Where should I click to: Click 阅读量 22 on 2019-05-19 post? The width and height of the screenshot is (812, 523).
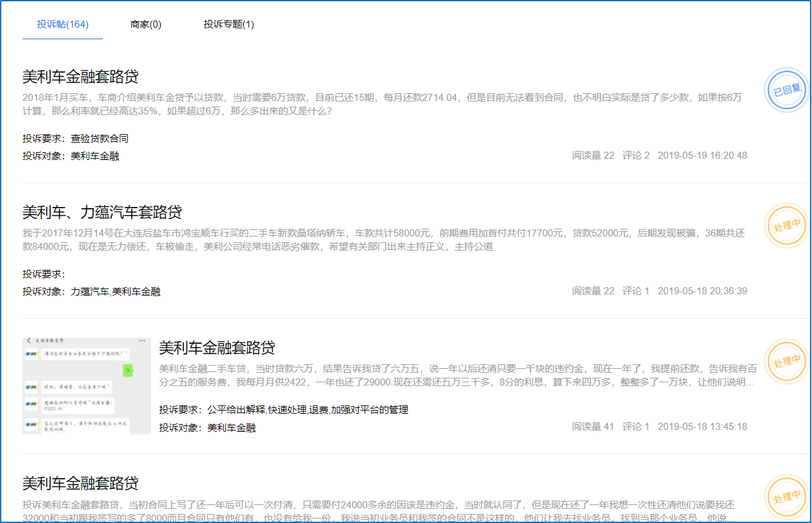click(x=593, y=155)
